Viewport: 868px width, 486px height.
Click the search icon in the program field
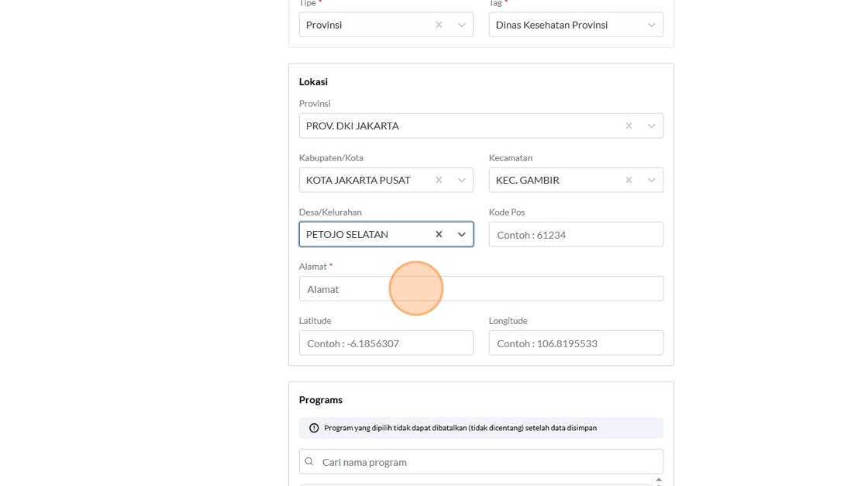coord(309,462)
